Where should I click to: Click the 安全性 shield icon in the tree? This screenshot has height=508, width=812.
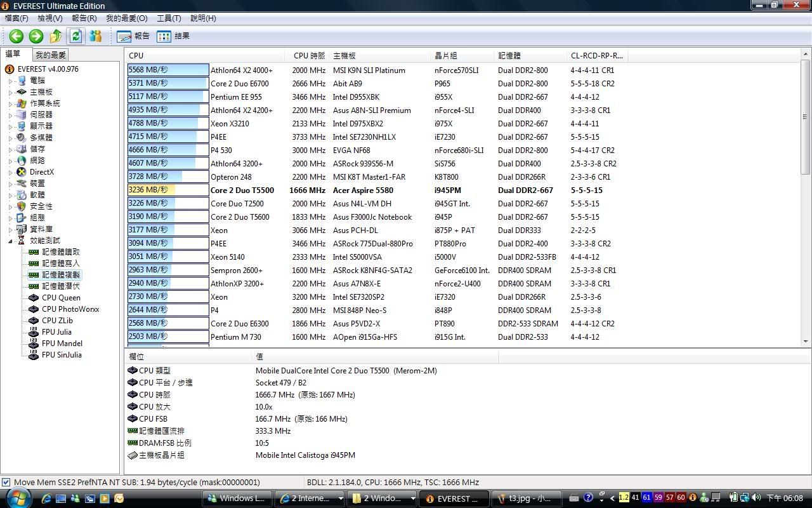22,206
